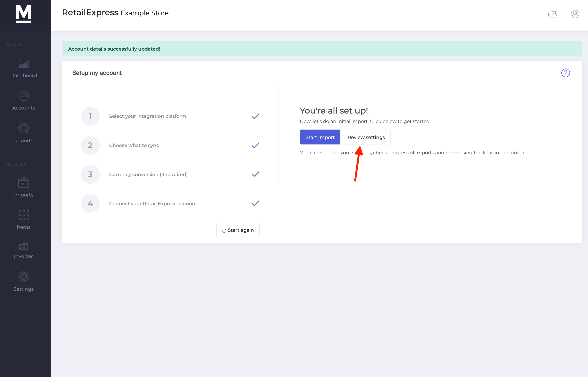Open the Reports sidebar section
The width and height of the screenshot is (588, 377).
(23, 133)
